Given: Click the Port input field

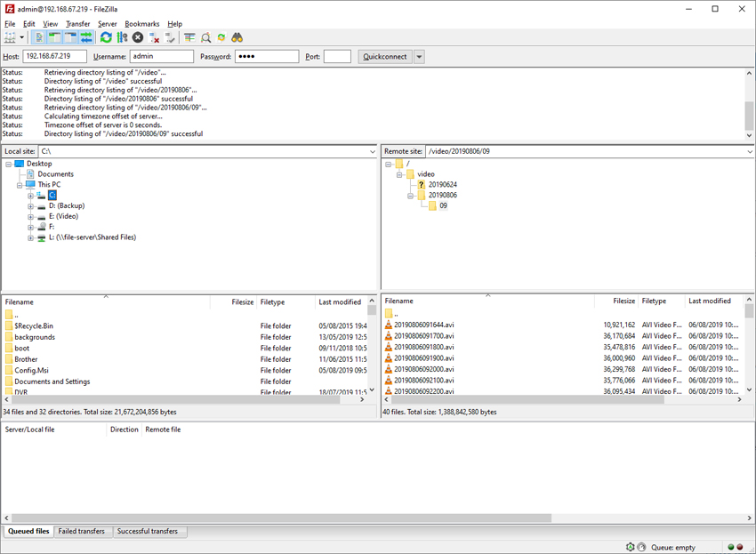Looking at the screenshot, I should [x=337, y=57].
